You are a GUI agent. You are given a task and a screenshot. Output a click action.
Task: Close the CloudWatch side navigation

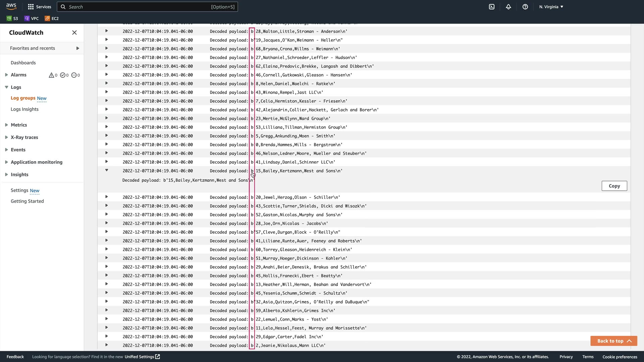pyautogui.click(x=74, y=33)
